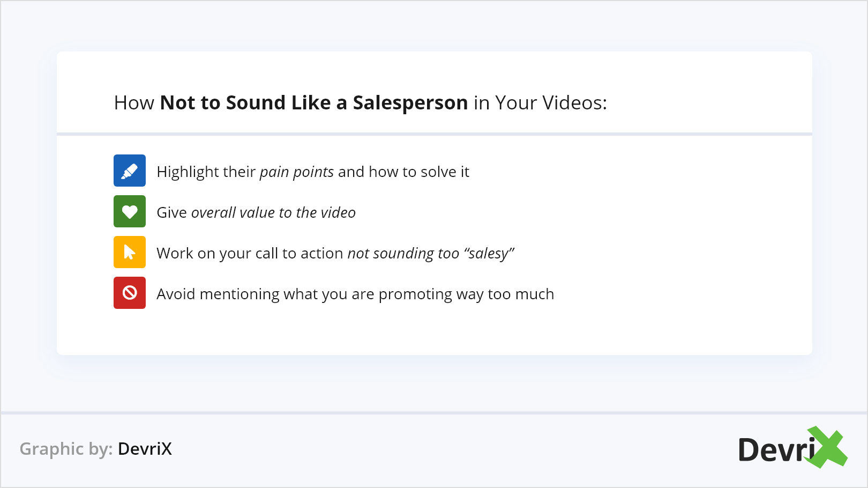This screenshot has width=868, height=488.
Task: Click the blue highlighter marker icon
Action: coord(130,171)
